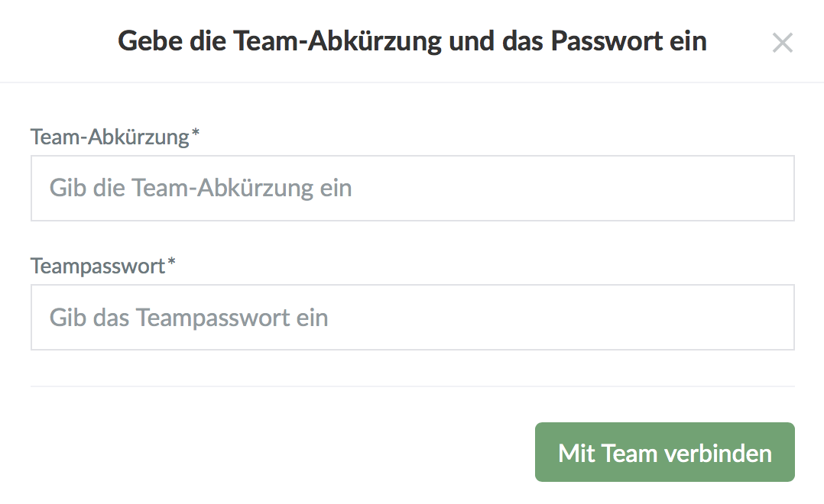Click the dialog heading text
This screenshot has width=824, height=504.
coord(412,41)
